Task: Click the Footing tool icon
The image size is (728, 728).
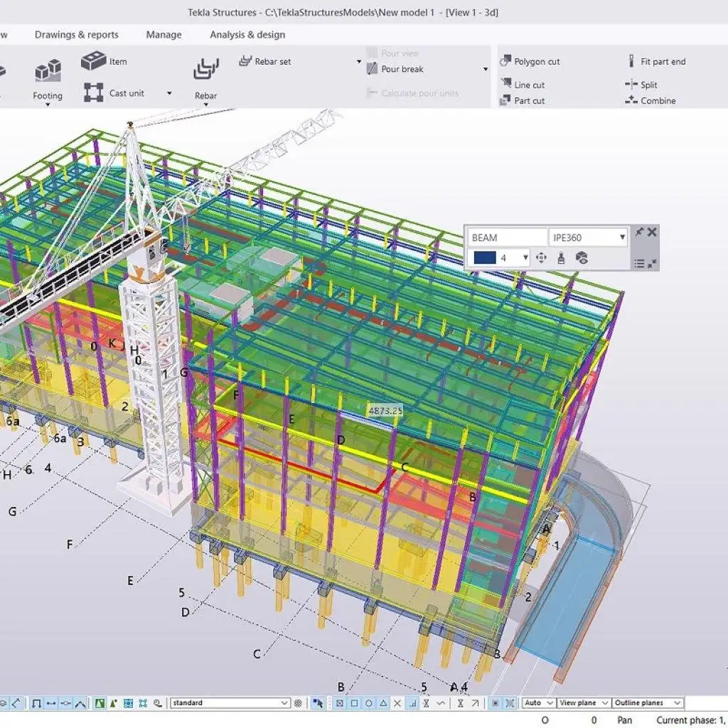Action: (48, 70)
